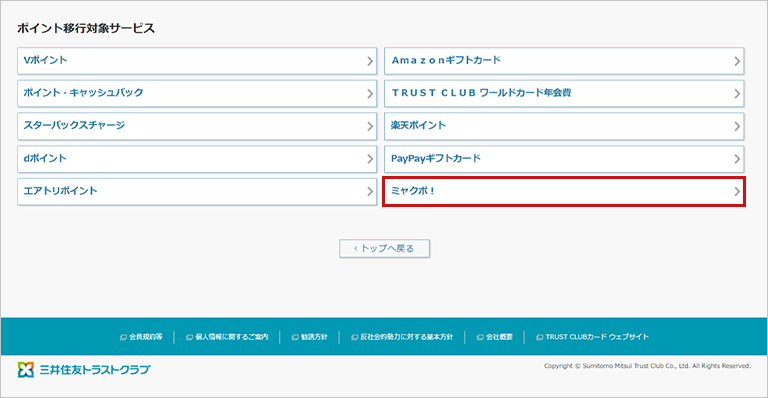
Task: Open 個人情報に関するご案内 footer link
Action: 227,337
